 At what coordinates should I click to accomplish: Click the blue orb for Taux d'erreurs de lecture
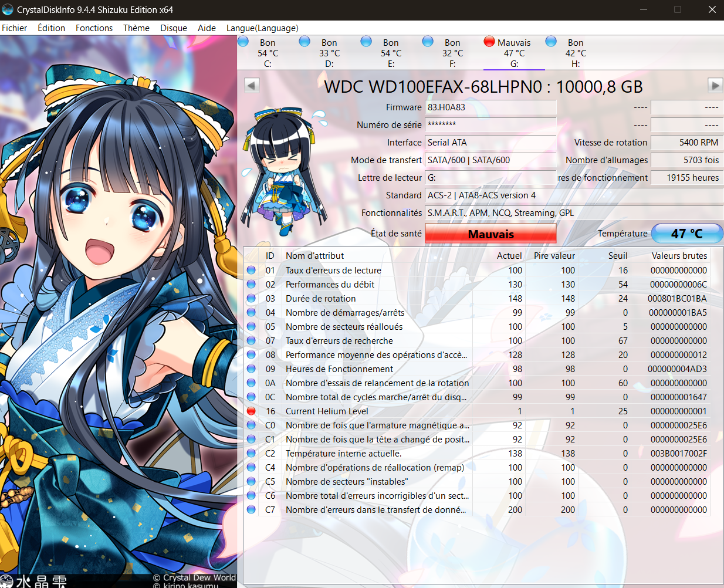click(251, 271)
